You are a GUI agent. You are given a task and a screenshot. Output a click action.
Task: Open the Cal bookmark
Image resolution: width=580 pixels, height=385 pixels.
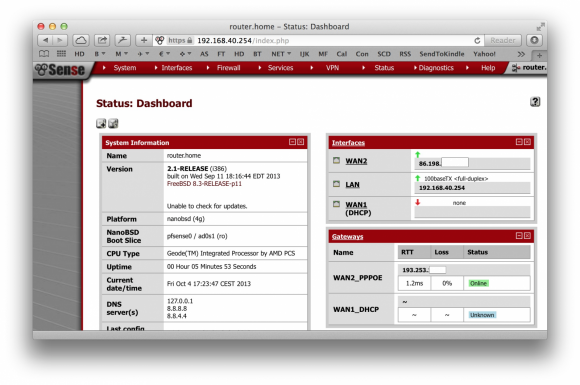click(341, 54)
